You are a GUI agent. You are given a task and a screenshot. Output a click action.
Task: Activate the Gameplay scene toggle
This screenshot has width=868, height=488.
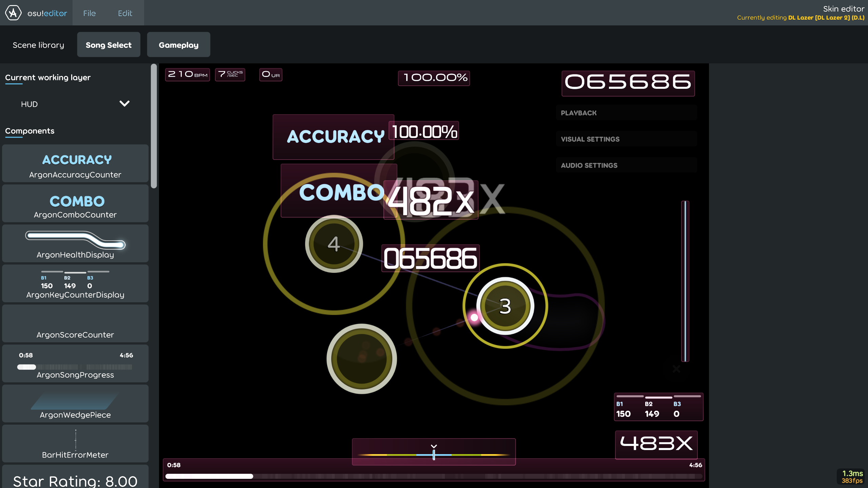tap(179, 44)
